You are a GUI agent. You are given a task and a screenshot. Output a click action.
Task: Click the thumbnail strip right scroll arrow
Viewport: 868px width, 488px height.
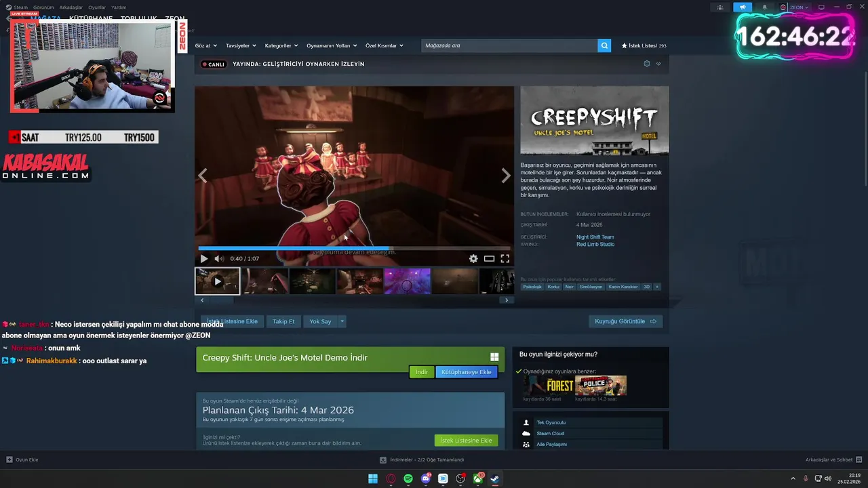tap(507, 300)
